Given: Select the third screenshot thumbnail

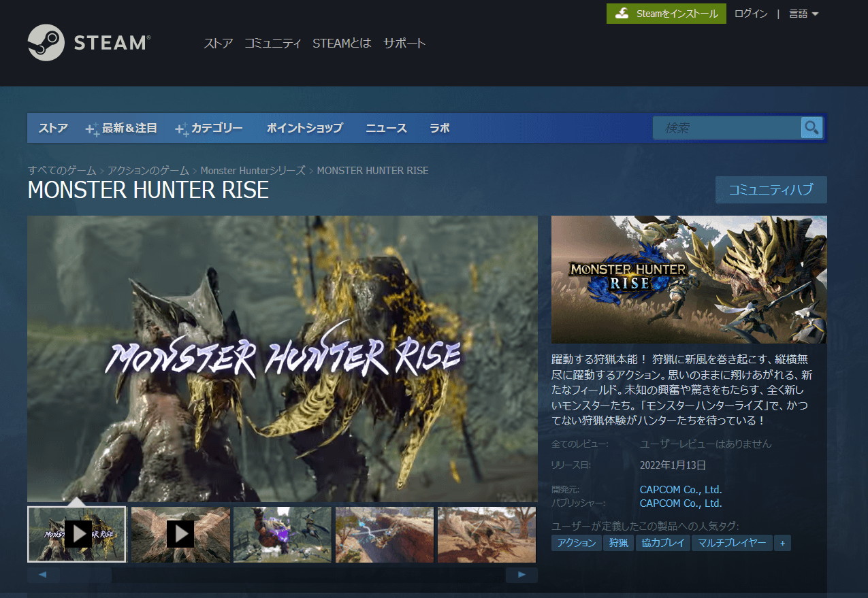Looking at the screenshot, I should [283, 534].
